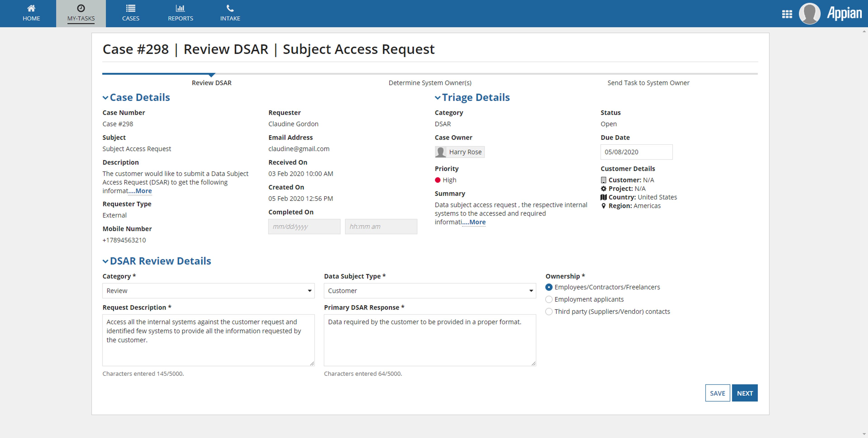The height and width of the screenshot is (438, 868).
Task: Open the MY-TASKS tab
Action: [81, 14]
